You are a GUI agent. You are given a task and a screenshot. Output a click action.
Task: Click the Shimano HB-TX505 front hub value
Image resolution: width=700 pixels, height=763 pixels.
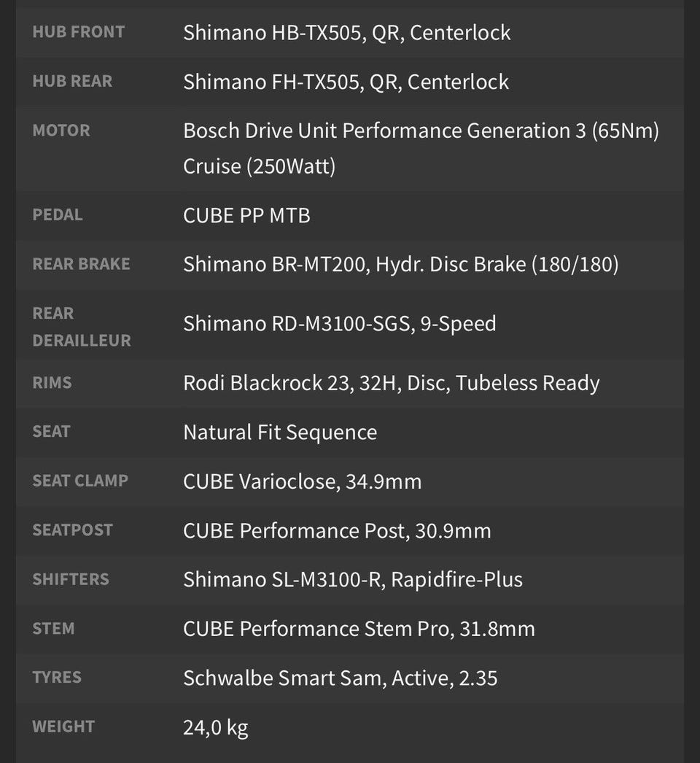(x=347, y=33)
